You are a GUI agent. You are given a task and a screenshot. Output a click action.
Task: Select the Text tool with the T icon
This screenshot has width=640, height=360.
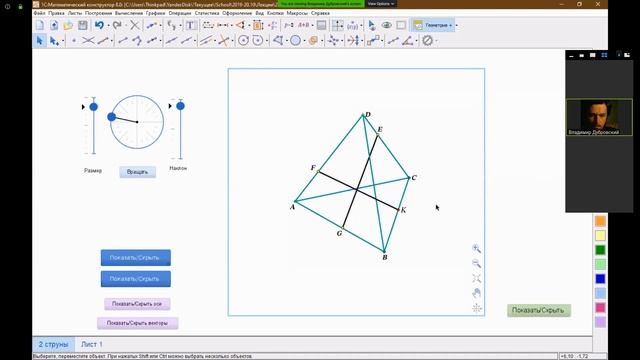pyautogui.click(x=190, y=25)
